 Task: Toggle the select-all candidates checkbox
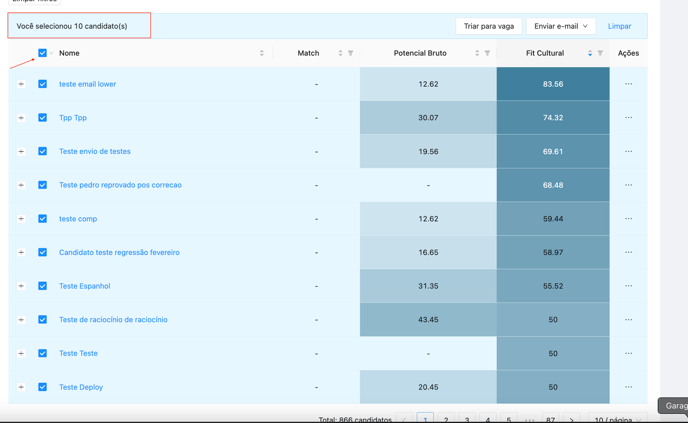tap(42, 53)
